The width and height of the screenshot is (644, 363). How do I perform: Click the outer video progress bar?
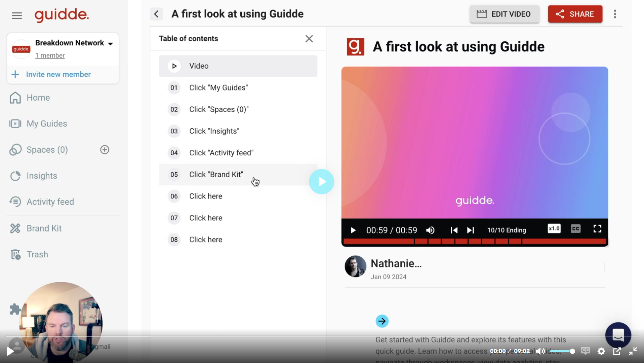pos(322,336)
